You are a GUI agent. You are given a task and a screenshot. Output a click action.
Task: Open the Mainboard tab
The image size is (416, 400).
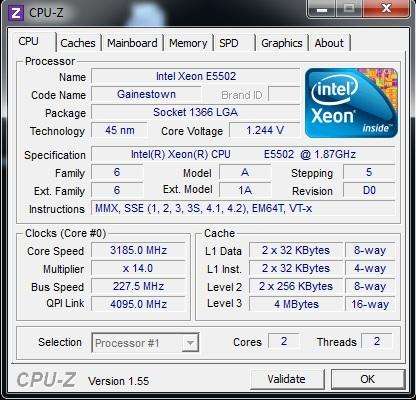click(132, 43)
